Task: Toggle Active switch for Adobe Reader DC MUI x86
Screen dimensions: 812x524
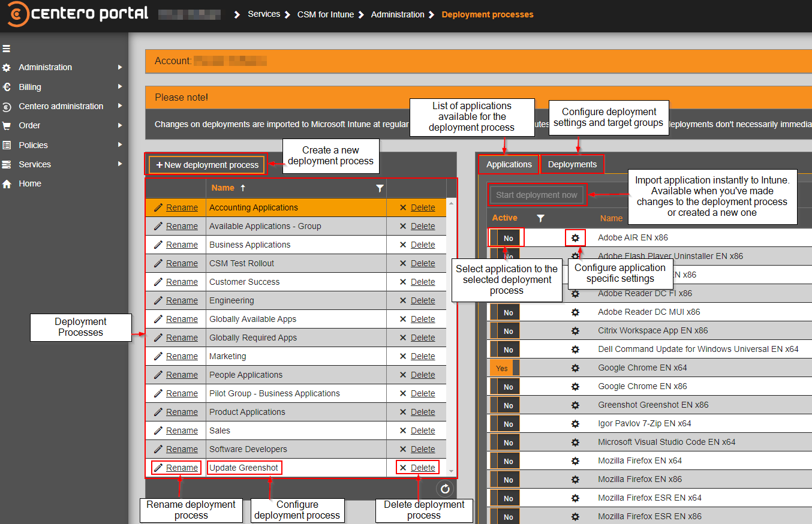Action: click(505, 312)
